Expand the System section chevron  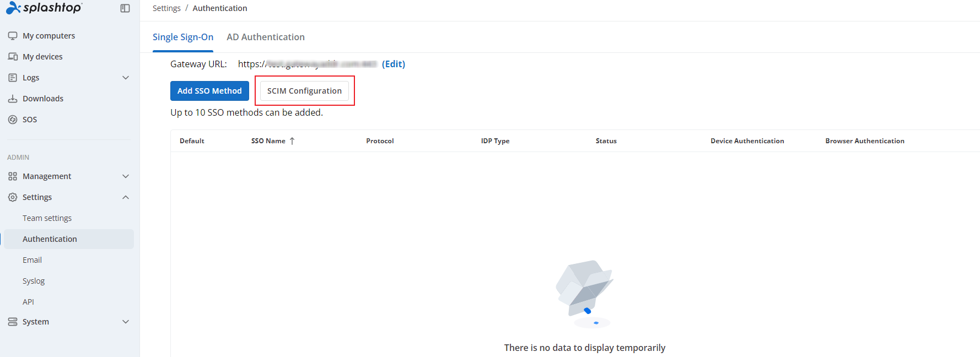[126, 322]
